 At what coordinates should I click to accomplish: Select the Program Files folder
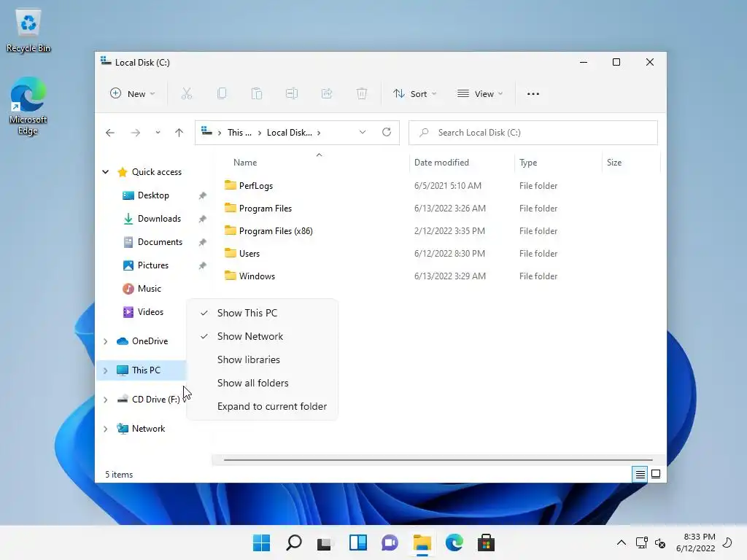pyautogui.click(x=265, y=208)
